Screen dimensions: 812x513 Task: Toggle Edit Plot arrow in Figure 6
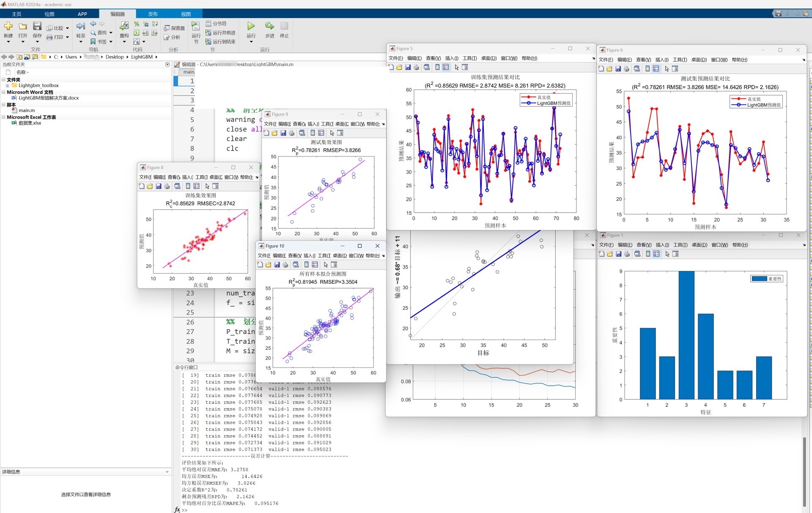point(667,69)
